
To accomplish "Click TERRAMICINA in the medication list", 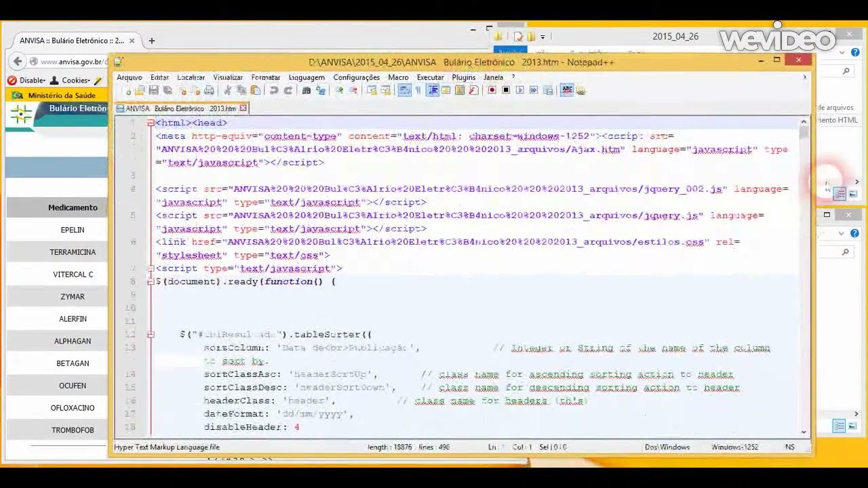I will [x=73, y=252].
